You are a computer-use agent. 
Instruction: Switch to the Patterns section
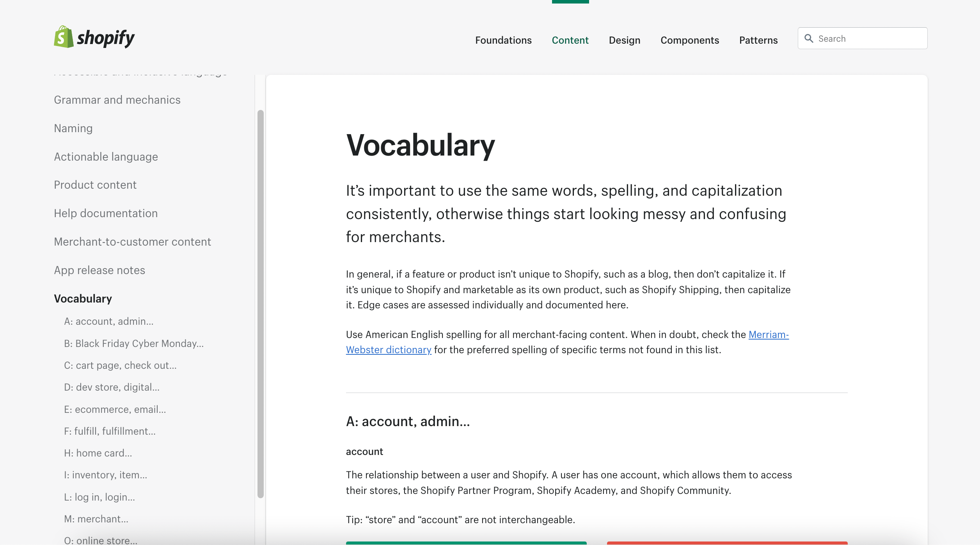pos(758,40)
